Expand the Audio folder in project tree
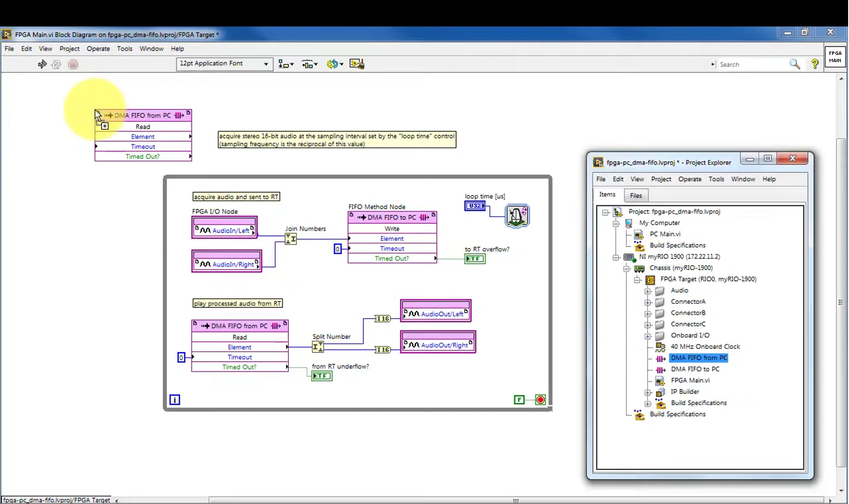The width and height of the screenshot is (849, 504). (x=648, y=291)
